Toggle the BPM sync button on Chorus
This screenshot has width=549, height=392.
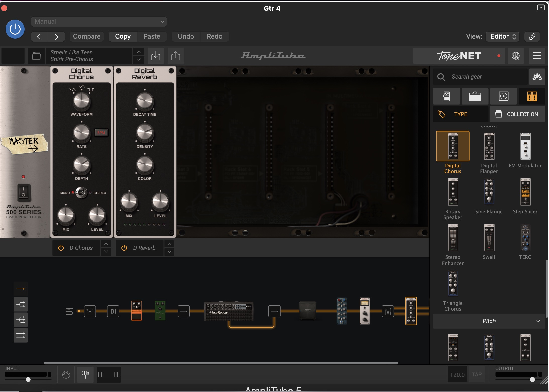(x=101, y=133)
